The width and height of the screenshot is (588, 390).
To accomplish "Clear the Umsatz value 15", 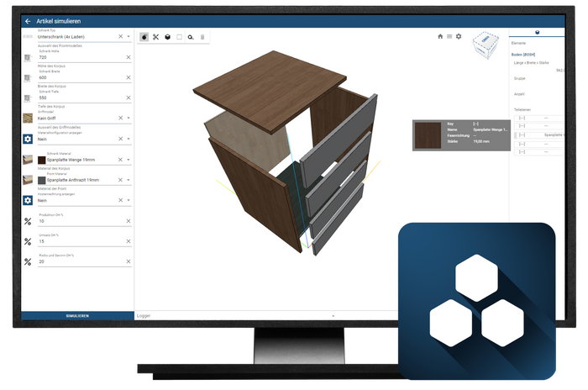I will (x=129, y=241).
